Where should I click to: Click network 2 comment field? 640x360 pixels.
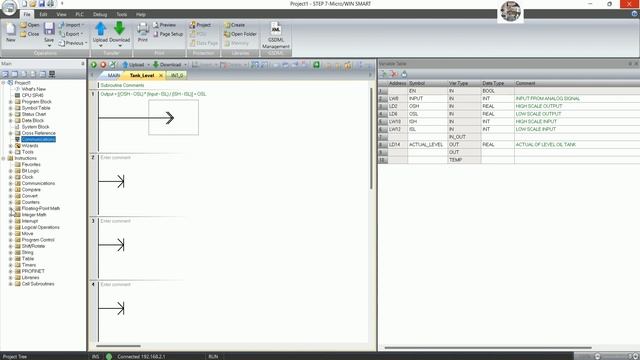116,158
